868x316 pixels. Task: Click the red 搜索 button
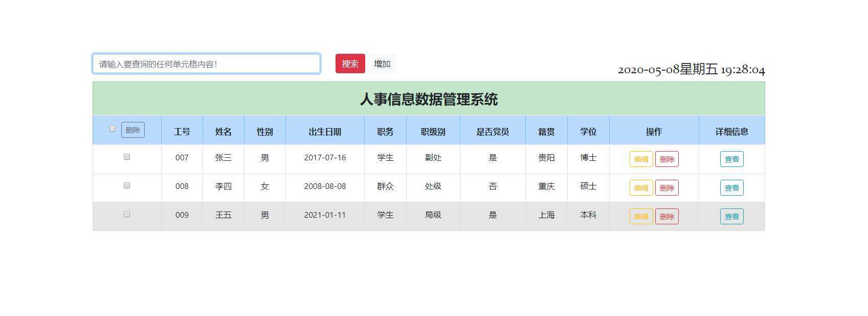[x=350, y=64]
